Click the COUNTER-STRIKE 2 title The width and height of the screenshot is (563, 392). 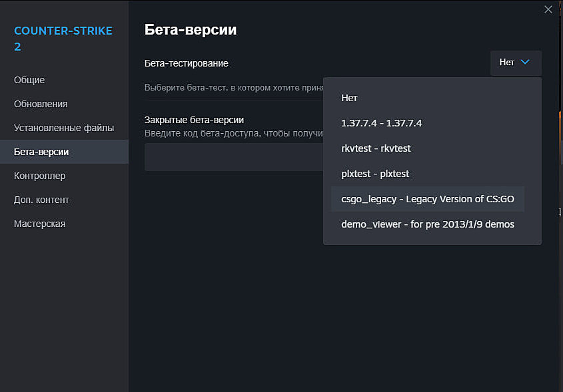63,39
